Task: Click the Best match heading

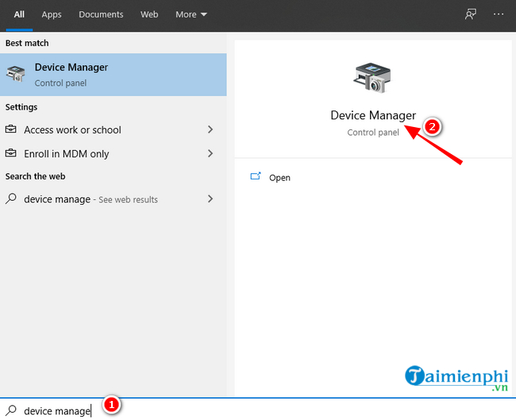Action: coord(27,43)
